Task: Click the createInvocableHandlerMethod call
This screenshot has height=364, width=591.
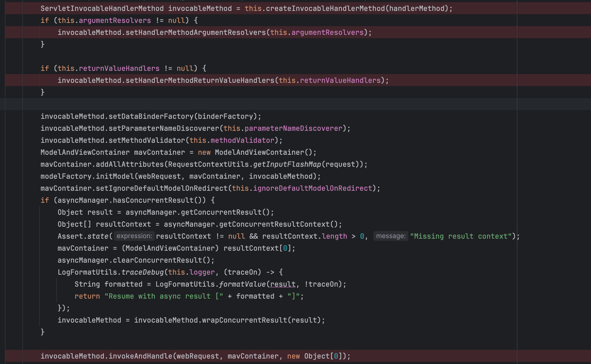Action: 325,8
